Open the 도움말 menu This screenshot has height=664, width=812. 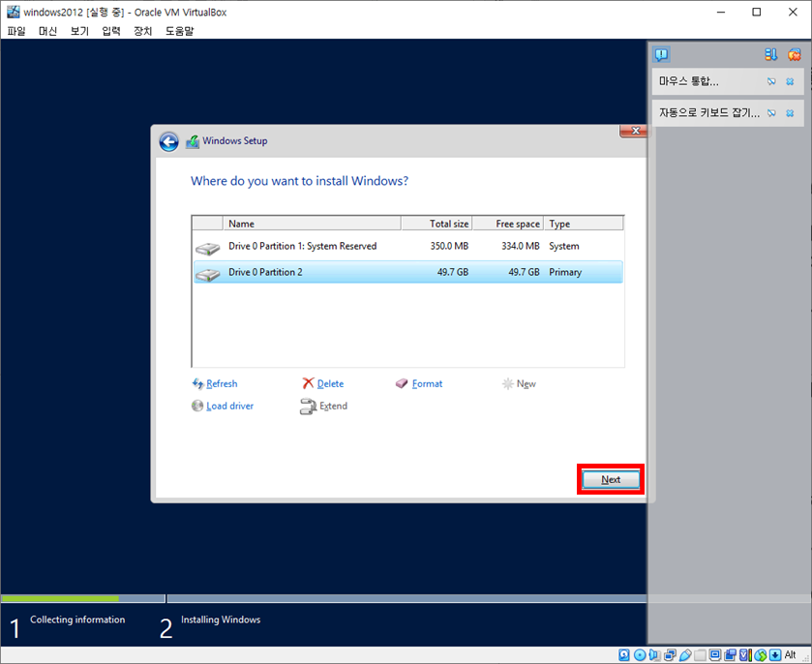pyautogui.click(x=179, y=31)
